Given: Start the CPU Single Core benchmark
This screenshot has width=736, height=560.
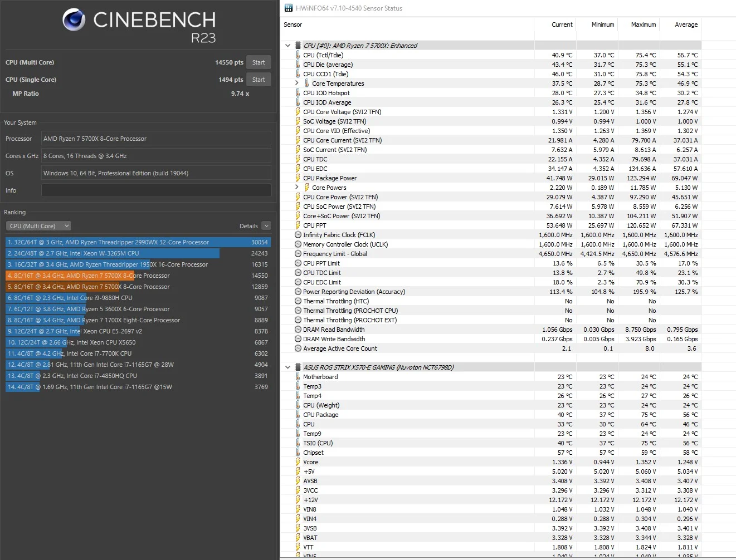Looking at the screenshot, I should click(259, 80).
